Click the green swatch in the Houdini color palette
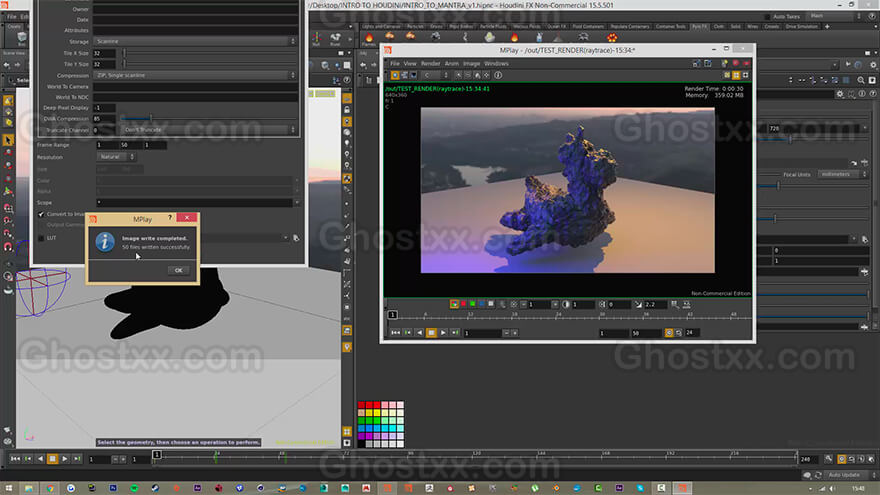880x495 pixels. point(362,421)
